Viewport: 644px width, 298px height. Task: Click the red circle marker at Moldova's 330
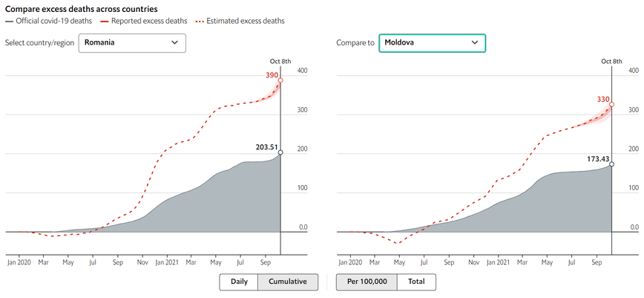tap(612, 104)
